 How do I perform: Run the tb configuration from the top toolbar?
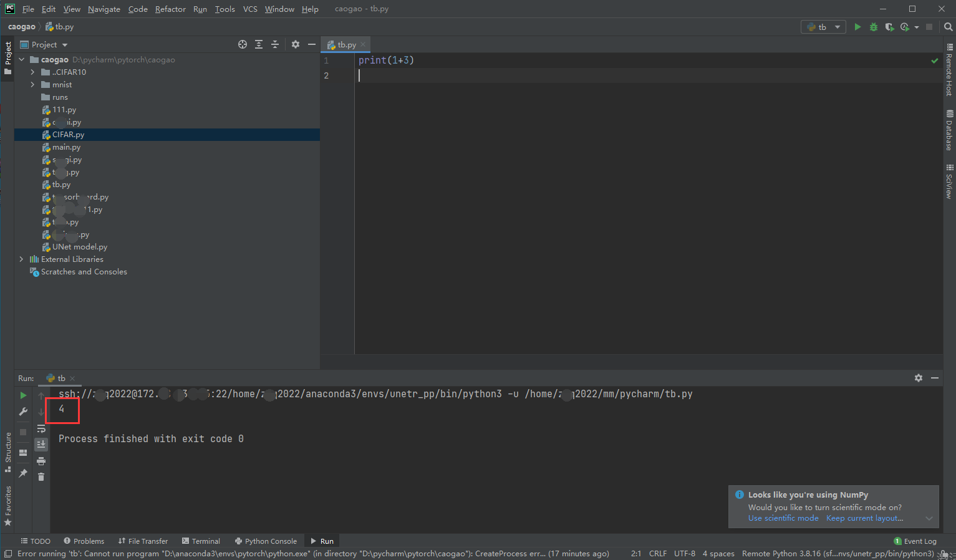click(x=857, y=27)
